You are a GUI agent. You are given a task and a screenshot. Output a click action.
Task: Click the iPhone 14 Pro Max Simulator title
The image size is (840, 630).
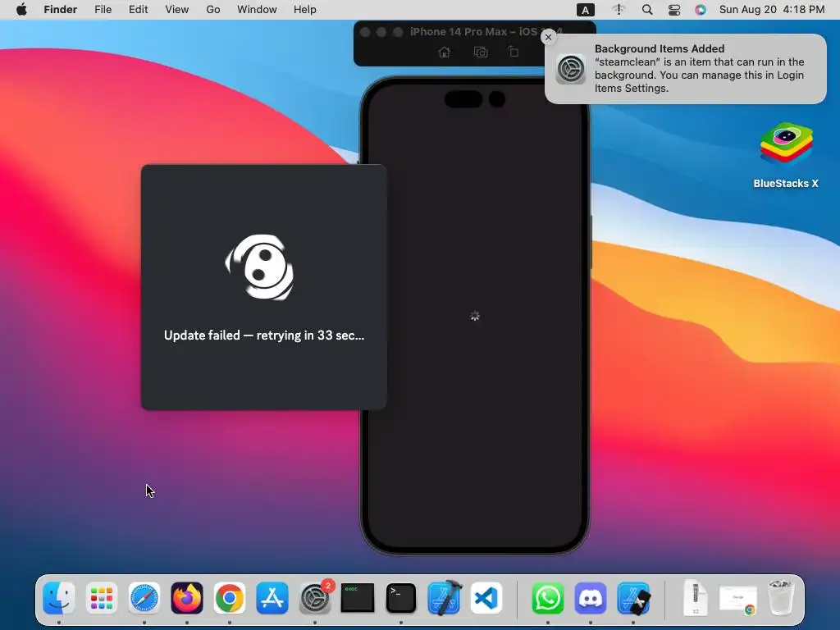pos(486,32)
